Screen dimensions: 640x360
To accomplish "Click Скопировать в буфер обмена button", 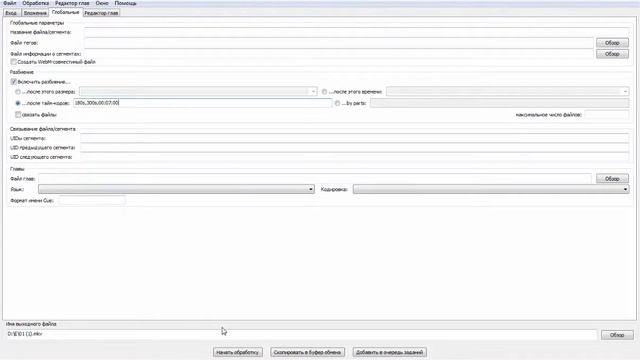I will click(307, 352).
